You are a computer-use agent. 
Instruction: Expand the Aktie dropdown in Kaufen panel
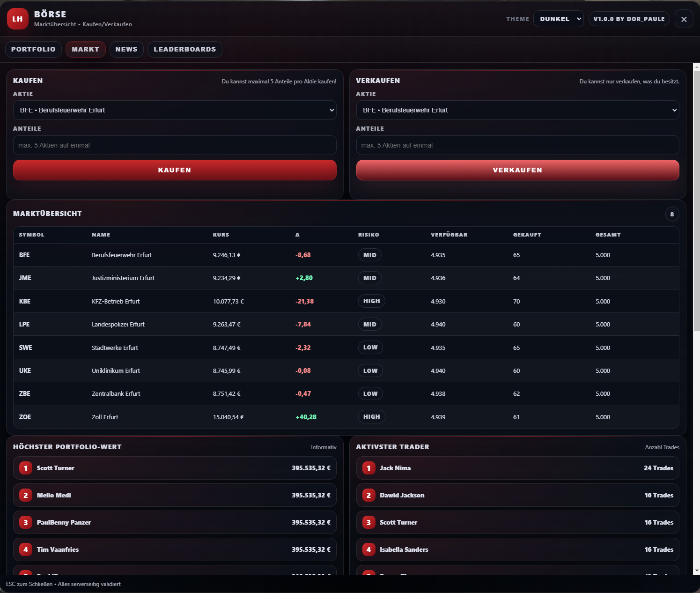(175, 110)
